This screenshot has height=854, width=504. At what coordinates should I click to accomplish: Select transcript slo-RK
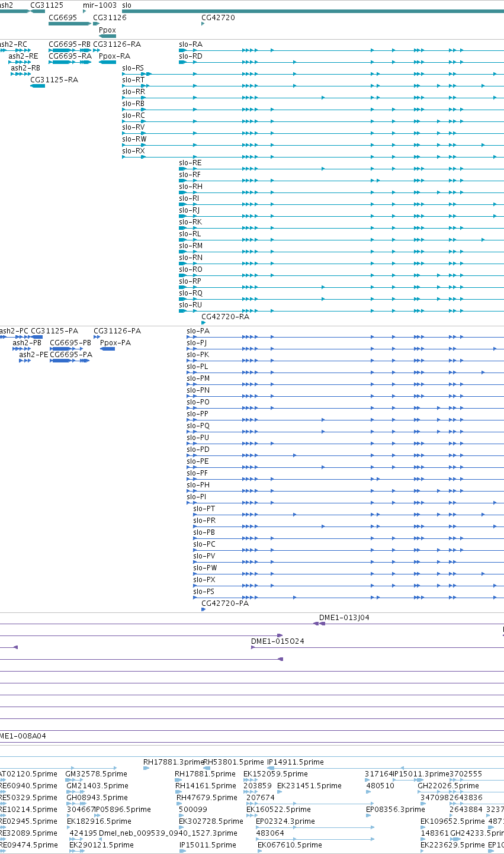(x=190, y=222)
